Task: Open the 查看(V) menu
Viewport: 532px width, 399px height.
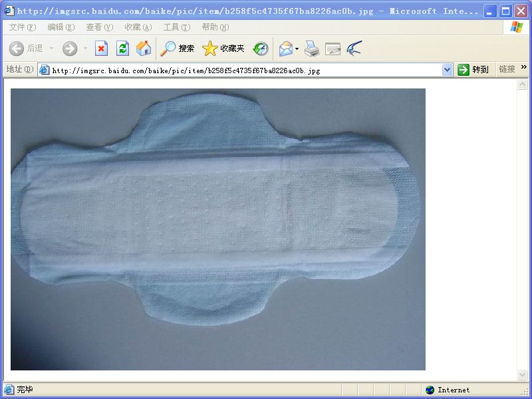Action: [99, 27]
